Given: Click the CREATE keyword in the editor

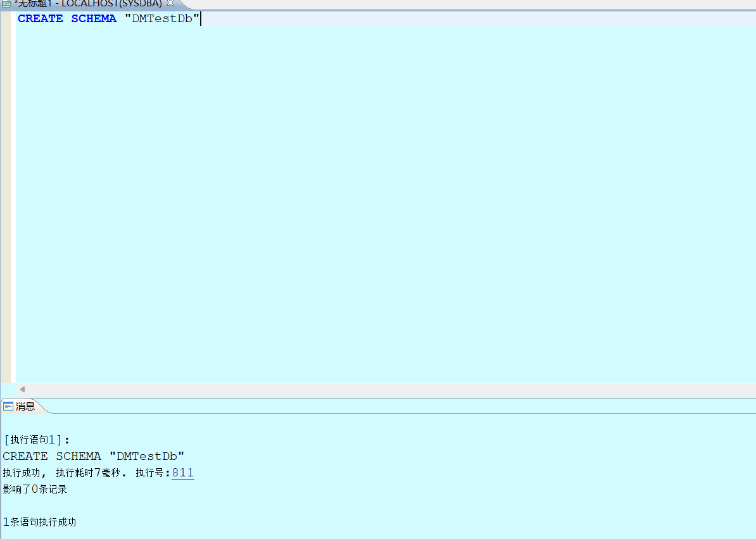Looking at the screenshot, I should click(x=41, y=19).
